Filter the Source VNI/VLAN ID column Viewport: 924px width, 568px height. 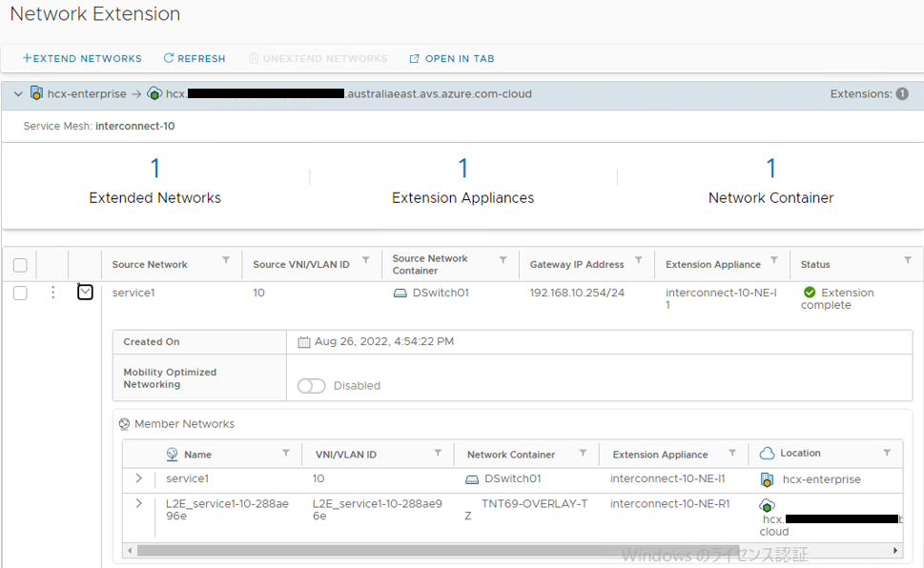[x=366, y=260]
